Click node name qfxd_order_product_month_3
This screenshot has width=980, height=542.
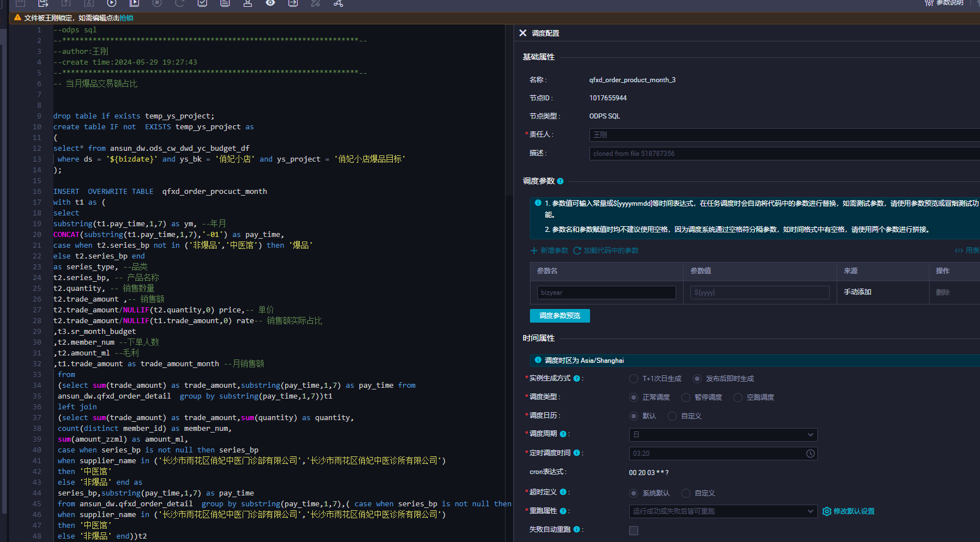(x=632, y=80)
